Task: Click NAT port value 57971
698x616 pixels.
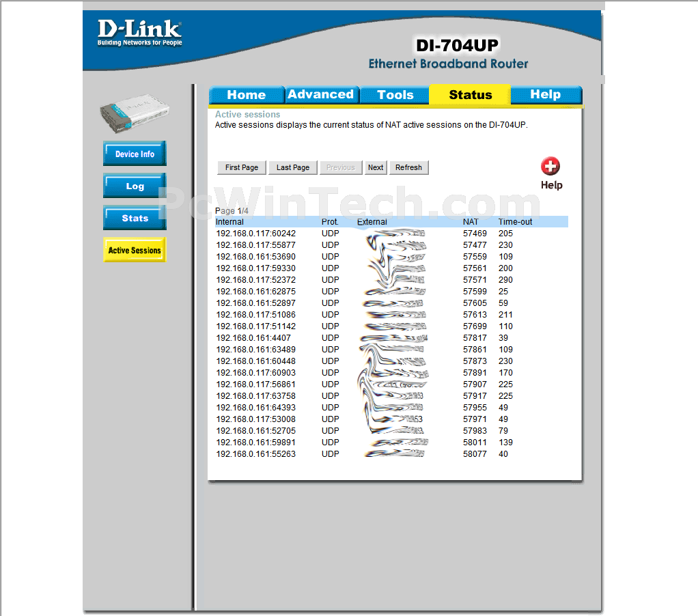Action: pyautogui.click(x=475, y=419)
